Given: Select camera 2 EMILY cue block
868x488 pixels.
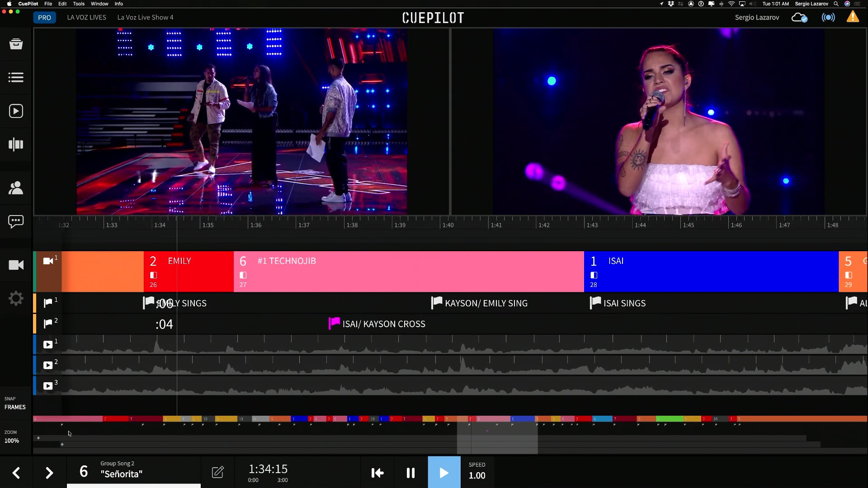Looking at the screenshot, I should pos(189,272).
